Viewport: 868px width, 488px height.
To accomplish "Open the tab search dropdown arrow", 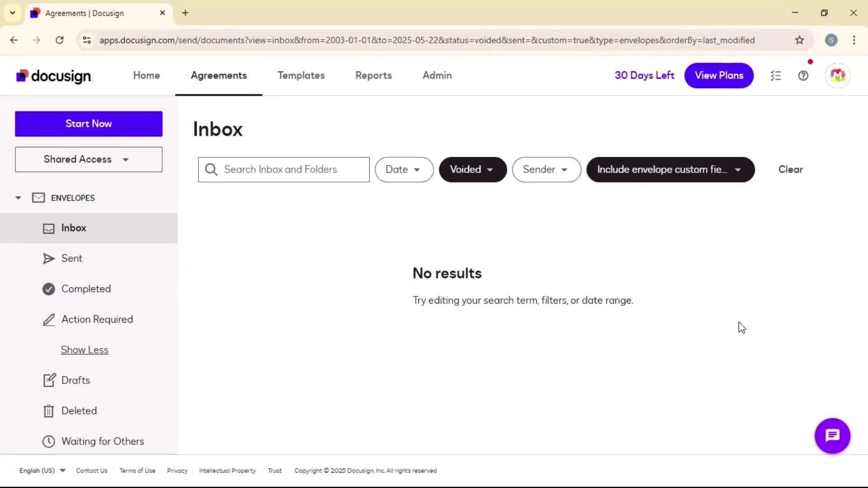I will click(13, 13).
